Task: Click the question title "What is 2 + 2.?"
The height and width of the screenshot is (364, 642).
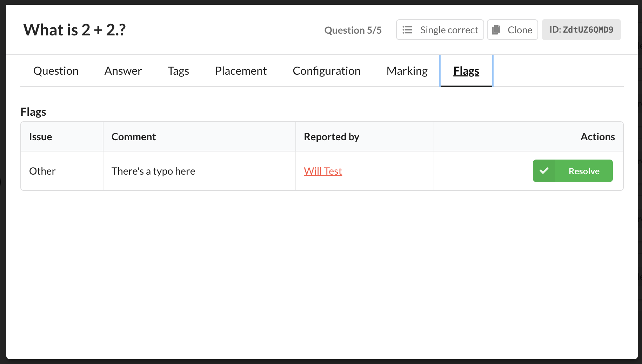Action: click(x=74, y=30)
